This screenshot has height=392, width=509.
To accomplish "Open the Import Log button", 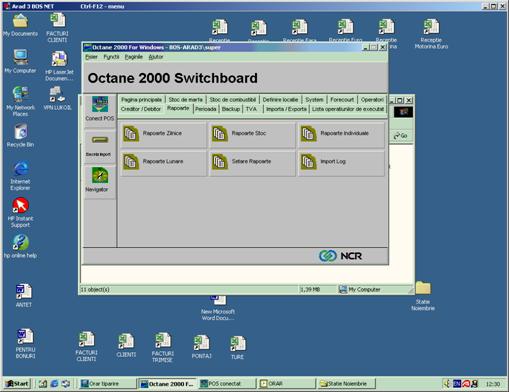I will [341, 162].
